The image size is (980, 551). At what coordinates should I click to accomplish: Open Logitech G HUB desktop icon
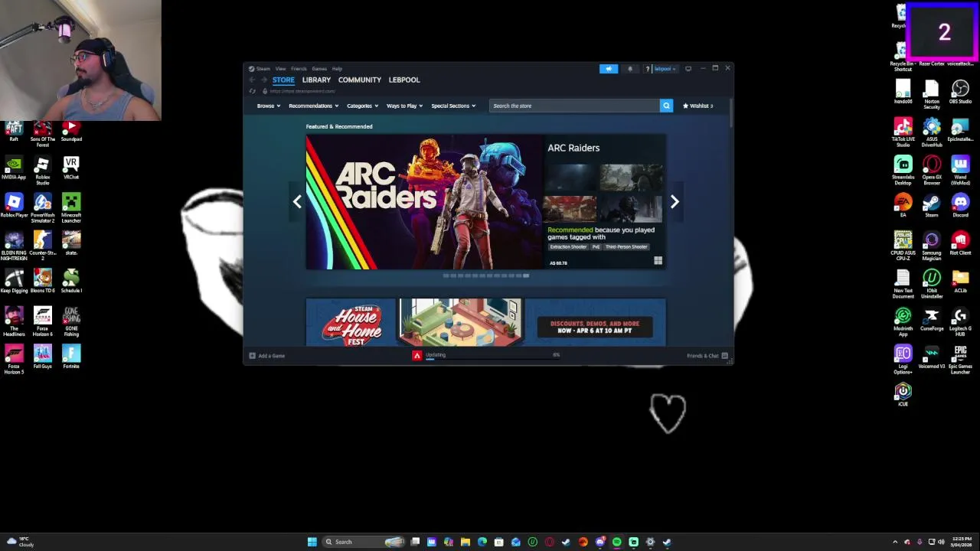(960, 321)
